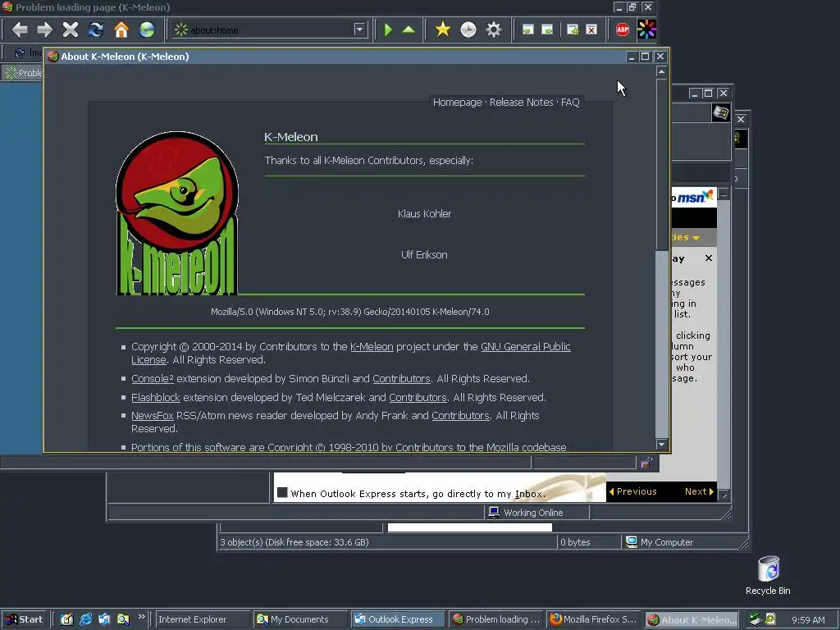Open the URL bar dropdown arrow
840x630 pixels.
point(359,30)
